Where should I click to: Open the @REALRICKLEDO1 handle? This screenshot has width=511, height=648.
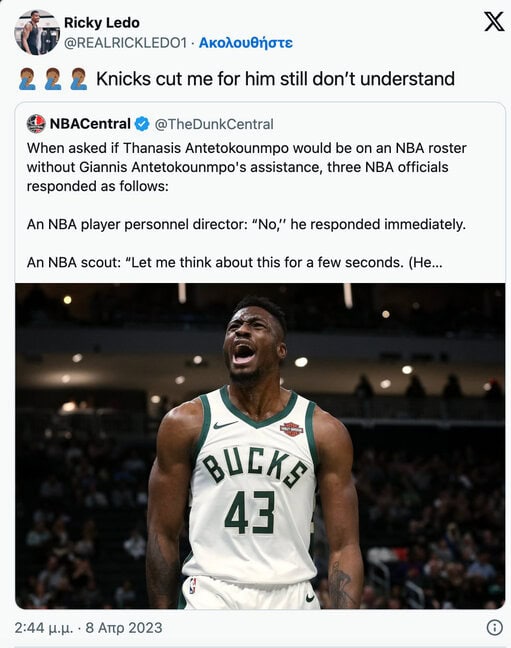(x=125, y=43)
